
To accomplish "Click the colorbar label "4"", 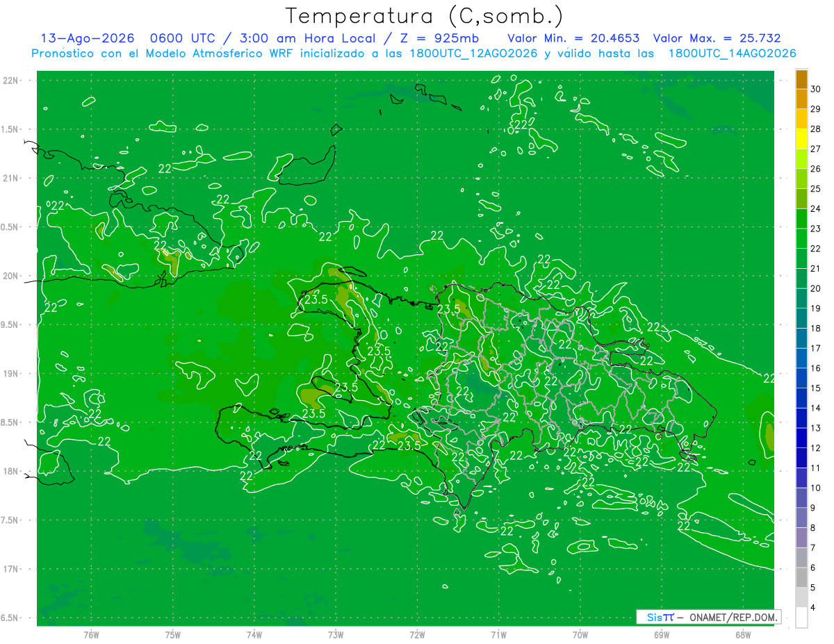I will [x=813, y=608].
